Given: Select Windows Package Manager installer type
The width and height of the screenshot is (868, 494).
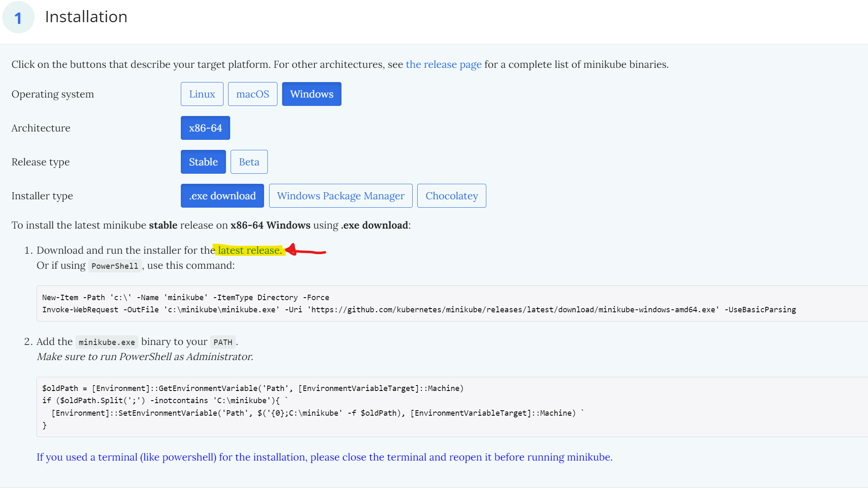Looking at the screenshot, I should 340,196.
